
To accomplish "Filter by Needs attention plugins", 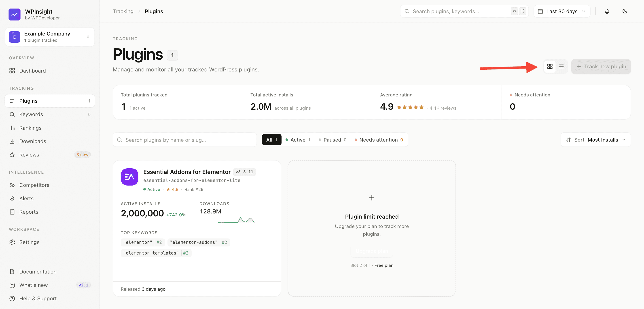I will pyautogui.click(x=379, y=140).
